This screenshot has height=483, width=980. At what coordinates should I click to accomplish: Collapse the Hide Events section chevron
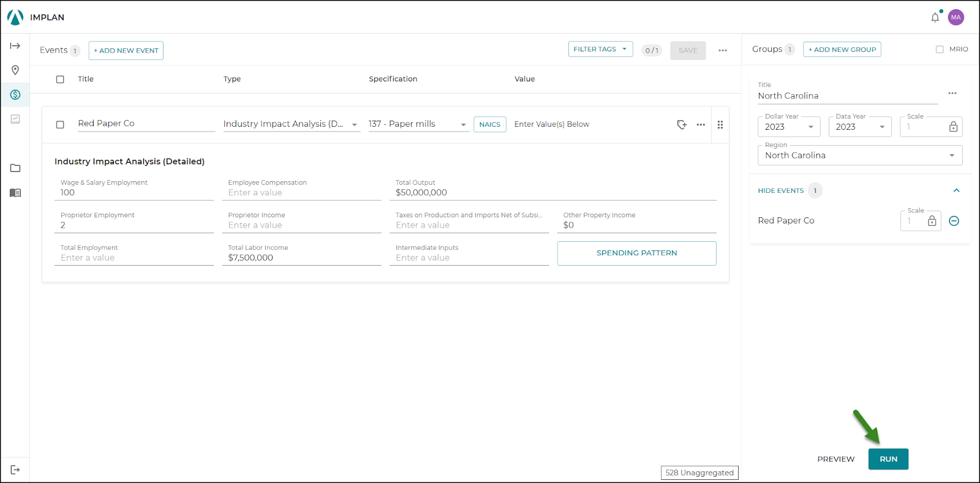click(957, 190)
